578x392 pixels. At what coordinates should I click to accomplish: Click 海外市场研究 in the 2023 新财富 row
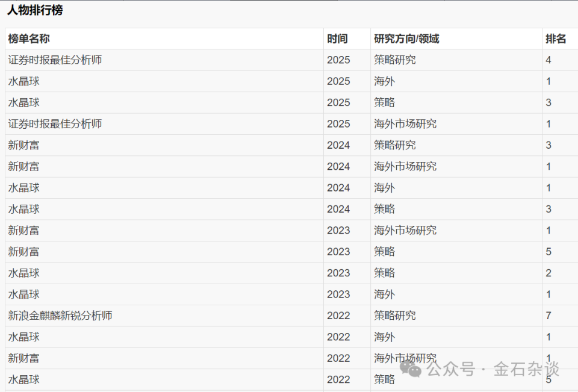[x=405, y=231]
